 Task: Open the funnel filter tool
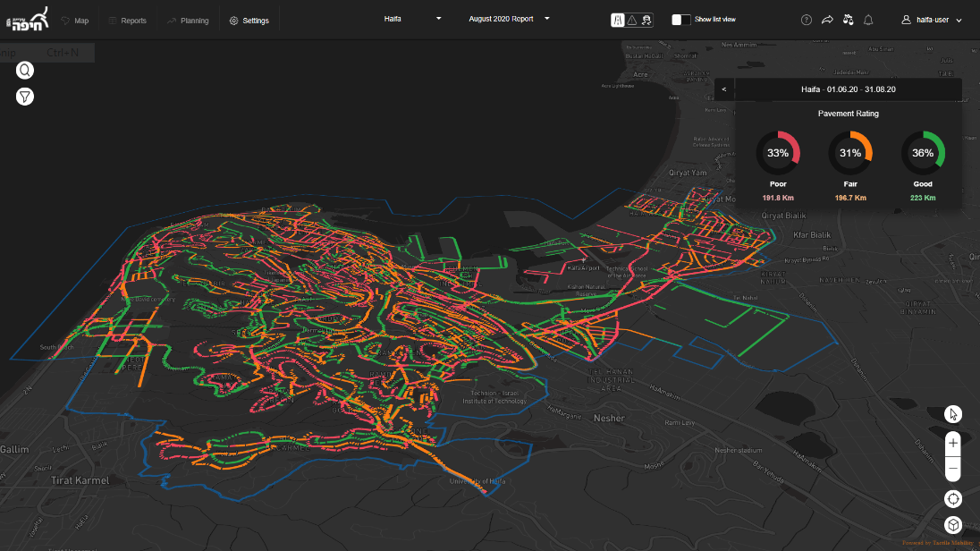coord(25,96)
